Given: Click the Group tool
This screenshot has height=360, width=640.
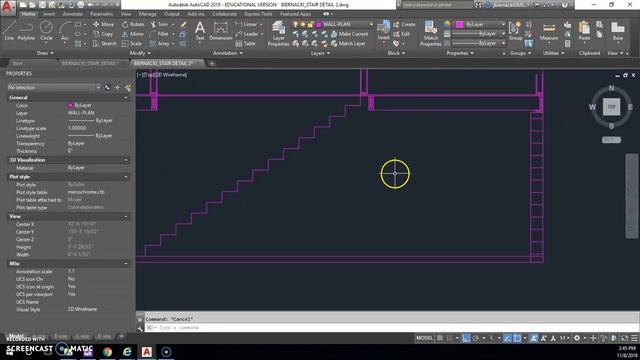Looking at the screenshot, I should click(x=515, y=31).
